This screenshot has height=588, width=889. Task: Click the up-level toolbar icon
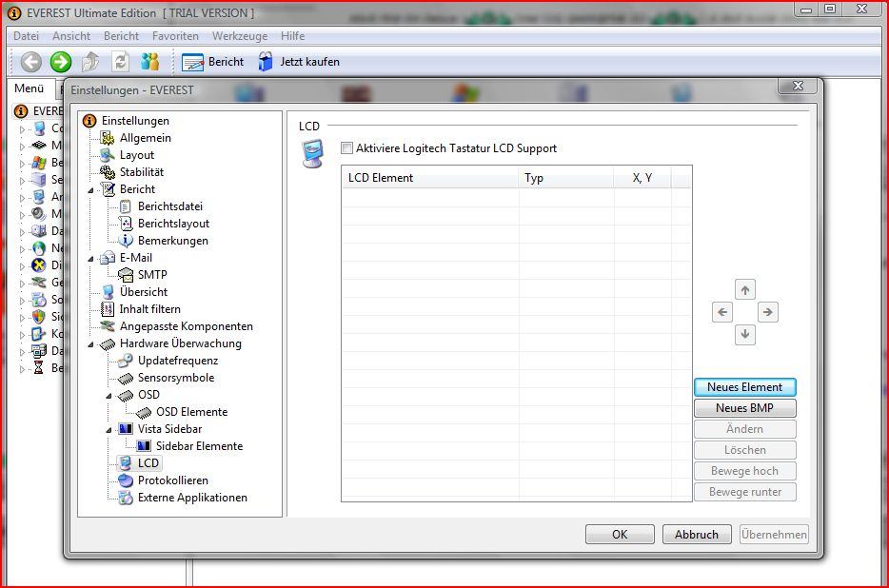pos(90,62)
